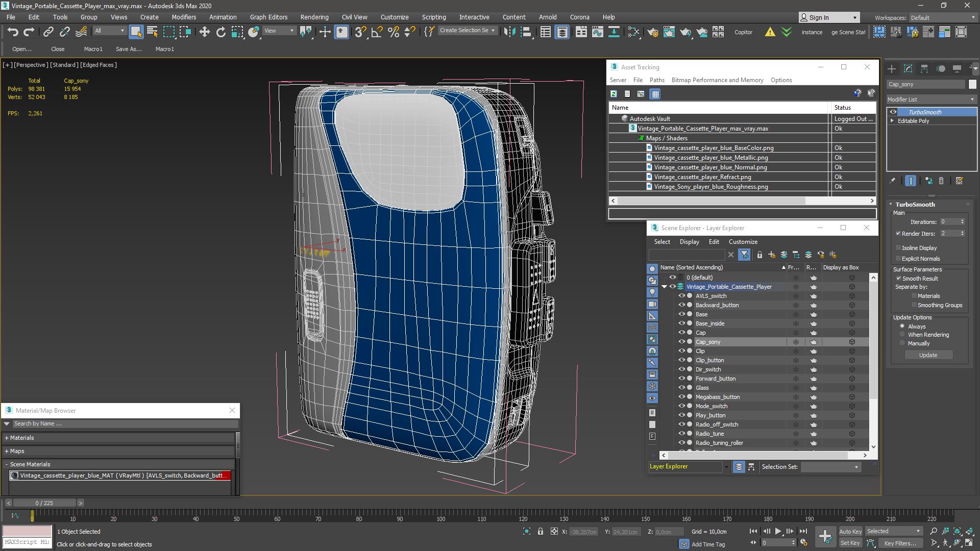Click the Align tool icon
Screen dimensions: 980x551
526,32
